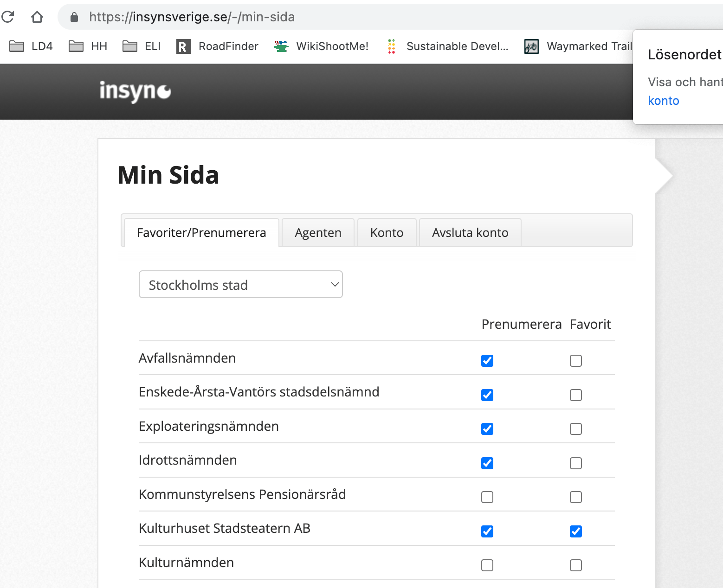This screenshot has width=723, height=588.
Task: Click the browser address bar URL
Action: click(x=192, y=17)
